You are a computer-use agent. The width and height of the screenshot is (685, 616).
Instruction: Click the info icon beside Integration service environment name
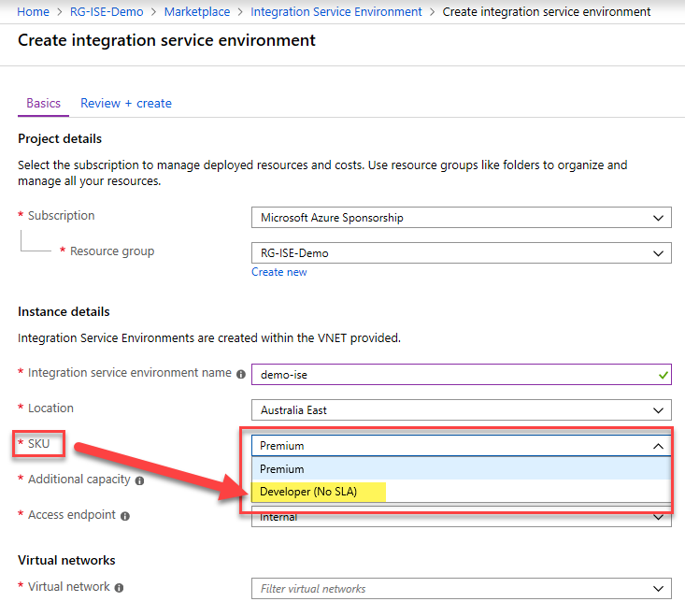pyautogui.click(x=241, y=374)
